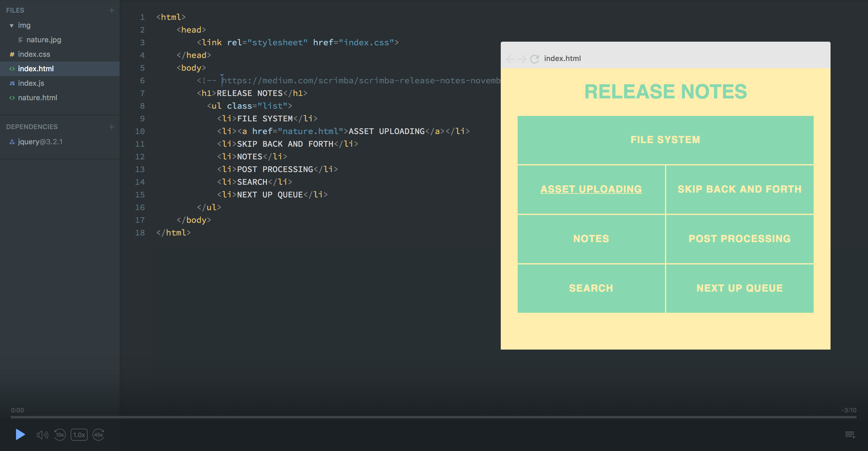
Task: Click the preview browser reload icon
Action: pyautogui.click(x=534, y=59)
